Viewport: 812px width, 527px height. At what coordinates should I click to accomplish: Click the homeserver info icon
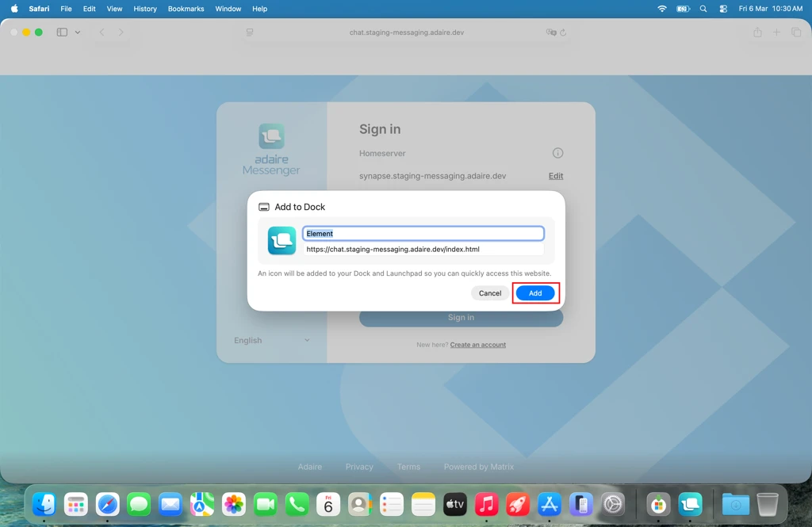point(557,153)
